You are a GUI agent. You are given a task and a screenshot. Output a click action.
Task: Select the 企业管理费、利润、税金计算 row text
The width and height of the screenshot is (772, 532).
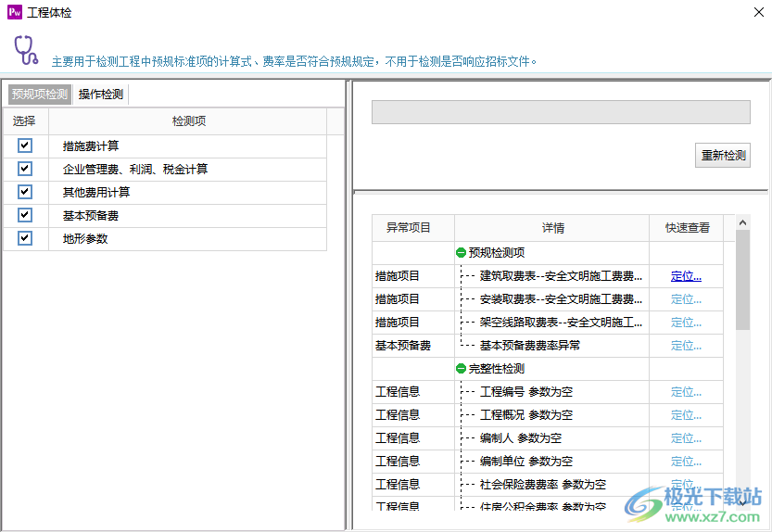click(x=135, y=169)
